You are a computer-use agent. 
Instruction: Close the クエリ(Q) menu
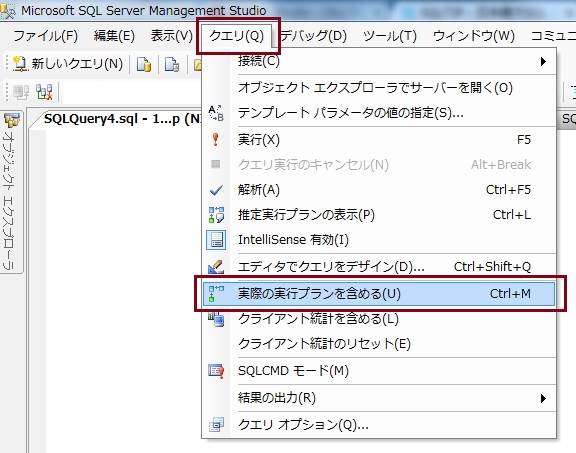point(237,36)
